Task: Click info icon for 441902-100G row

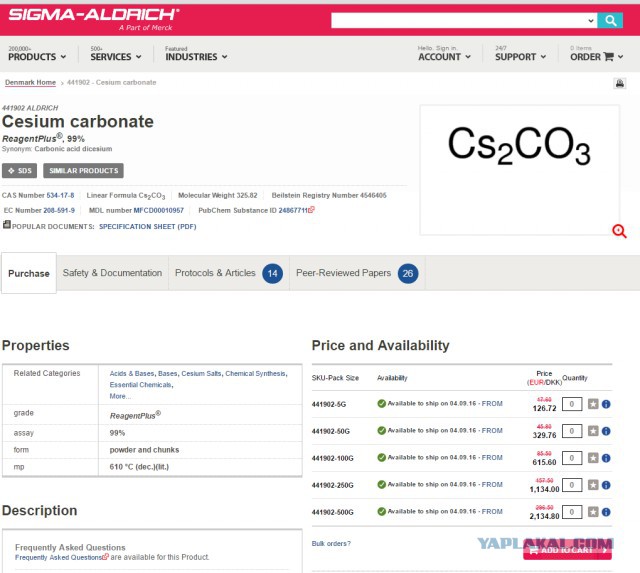Action: tap(606, 458)
